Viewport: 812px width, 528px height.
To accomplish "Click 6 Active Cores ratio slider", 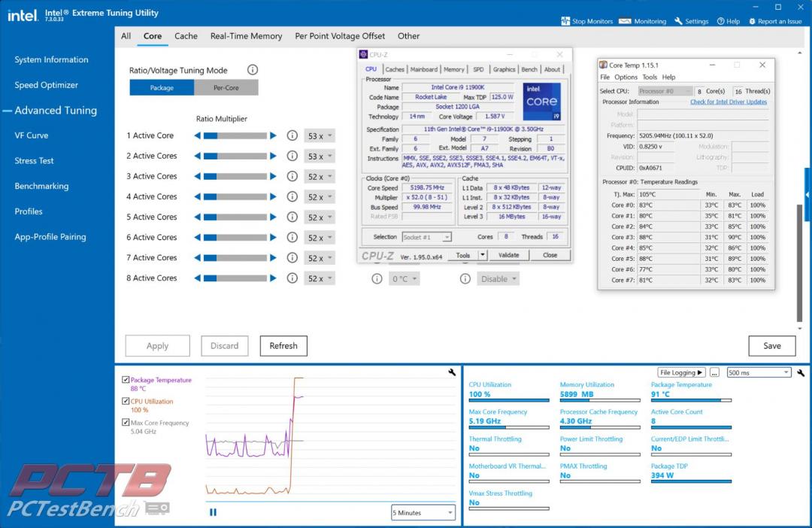I will point(235,238).
